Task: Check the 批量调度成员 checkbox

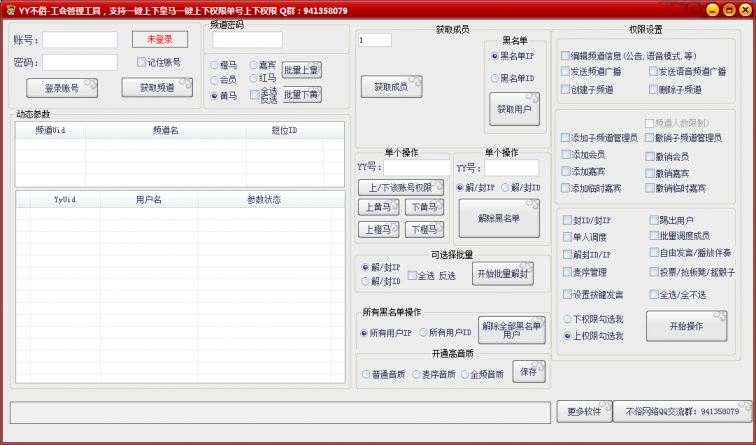Action: pyautogui.click(x=654, y=236)
